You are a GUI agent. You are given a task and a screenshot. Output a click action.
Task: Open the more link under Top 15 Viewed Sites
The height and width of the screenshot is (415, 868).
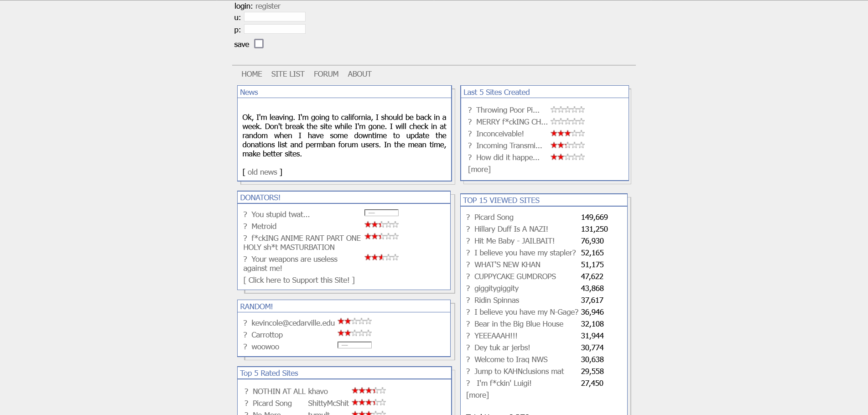coord(478,395)
